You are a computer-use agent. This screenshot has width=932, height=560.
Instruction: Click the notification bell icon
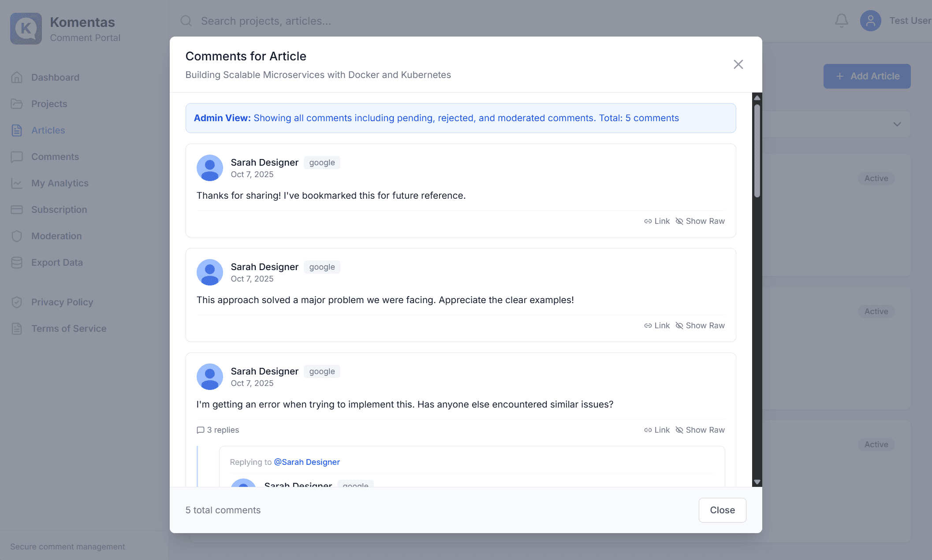pyautogui.click(x=841, y=21)
